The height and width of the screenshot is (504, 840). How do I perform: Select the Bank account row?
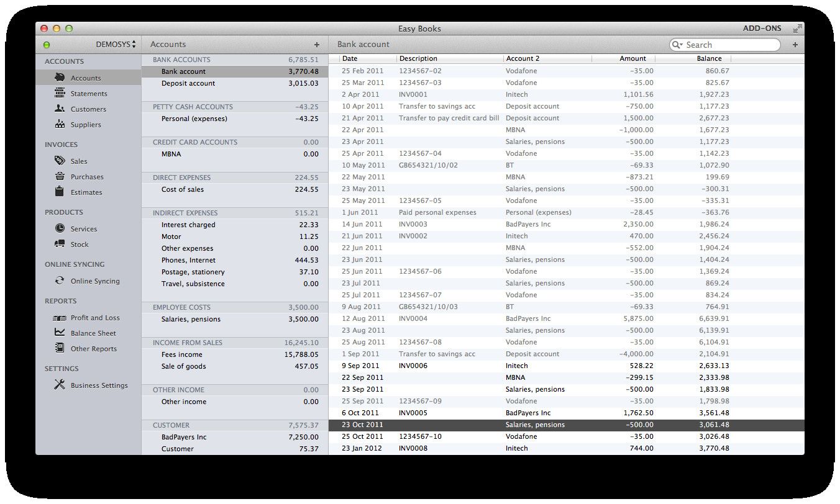coord(235,71)
